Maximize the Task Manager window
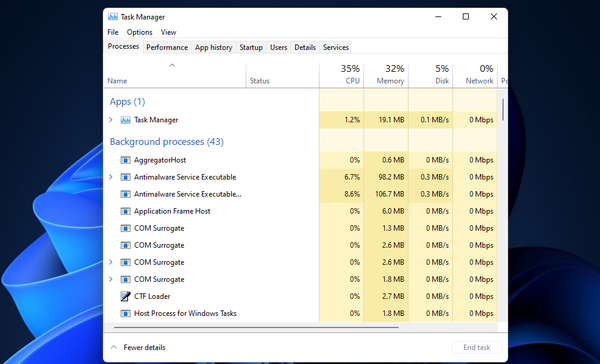Image resolution: width=600 pixels, height=364 pixels. coord(466,17)
